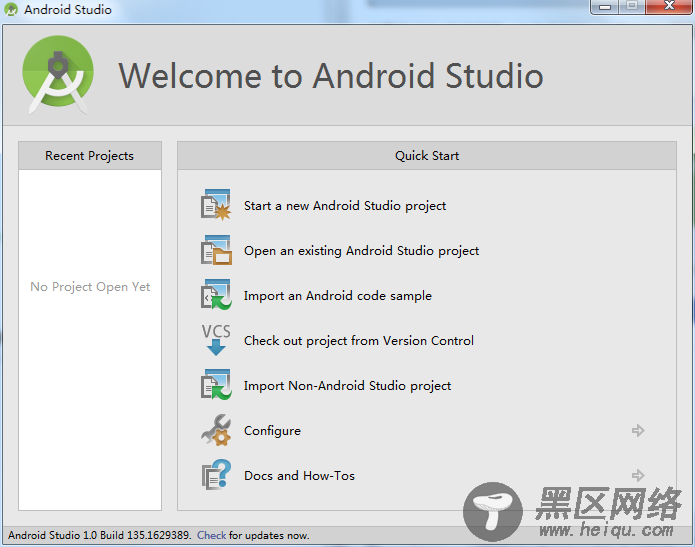Click the Quick Start header

(427, 156)
